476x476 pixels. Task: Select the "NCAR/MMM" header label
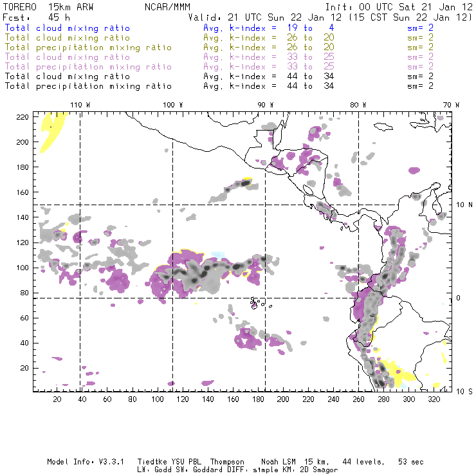(167, 7)
